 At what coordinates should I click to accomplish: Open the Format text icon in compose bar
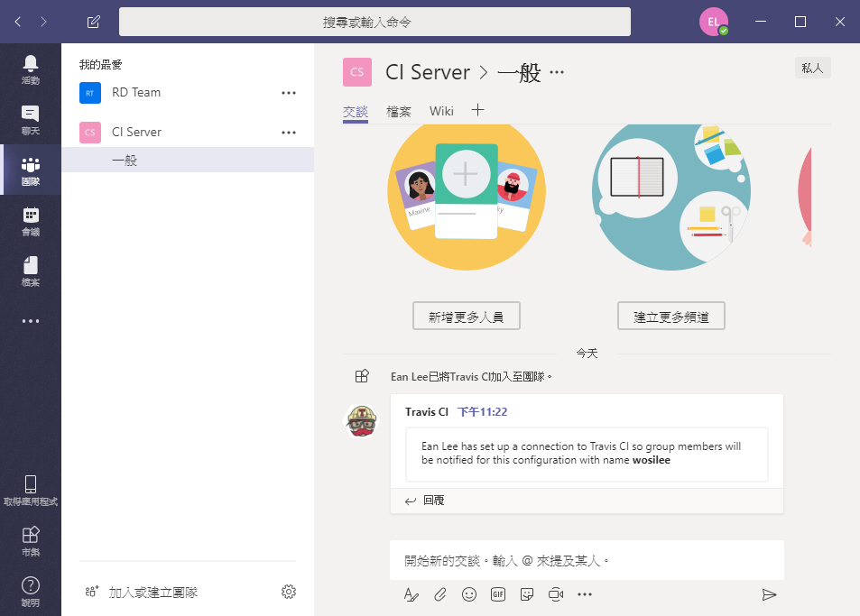point(411,594)
